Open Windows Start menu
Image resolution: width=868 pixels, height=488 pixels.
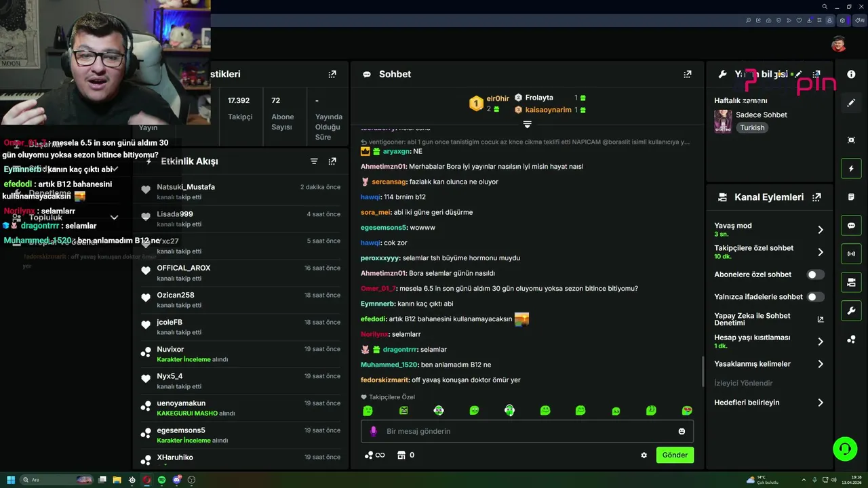pyautogui.click(x=11, y=480)
